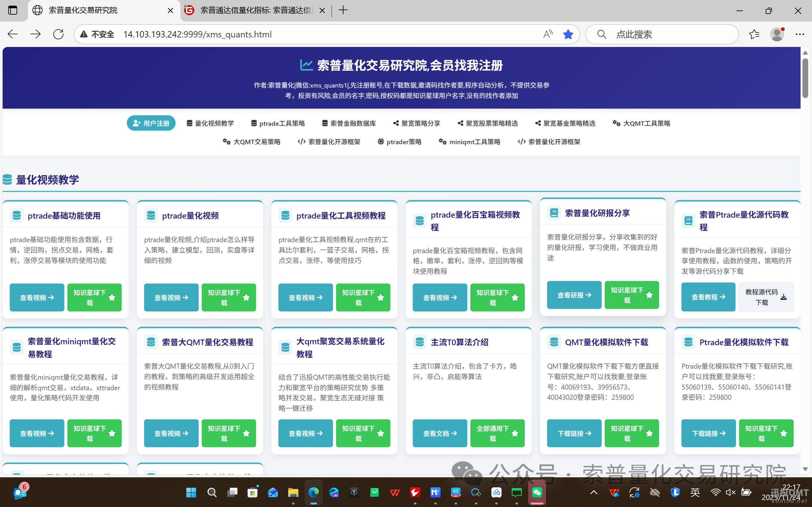The height and width of the screenshot is (507, 812).
Task: Click the line-chart icon in the page header
Action: coord(307,65)
